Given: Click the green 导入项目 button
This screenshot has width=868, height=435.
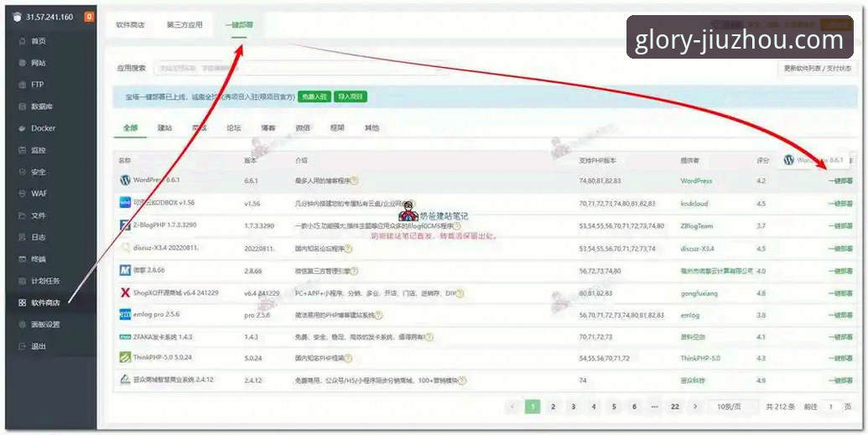Looking at the screenshot, I should [x=351, y=97].
